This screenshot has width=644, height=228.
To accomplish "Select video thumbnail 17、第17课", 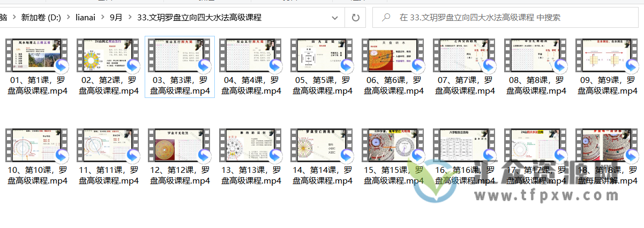I will [536, 146].
